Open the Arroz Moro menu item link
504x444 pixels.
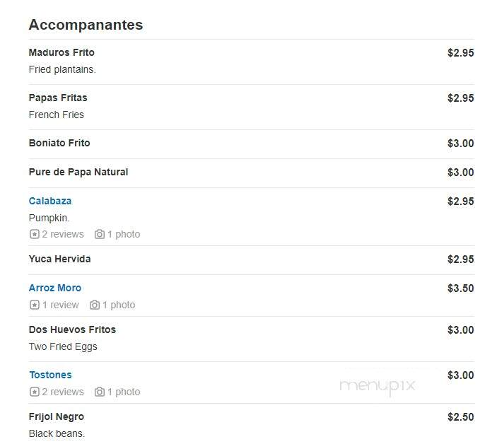55,288
